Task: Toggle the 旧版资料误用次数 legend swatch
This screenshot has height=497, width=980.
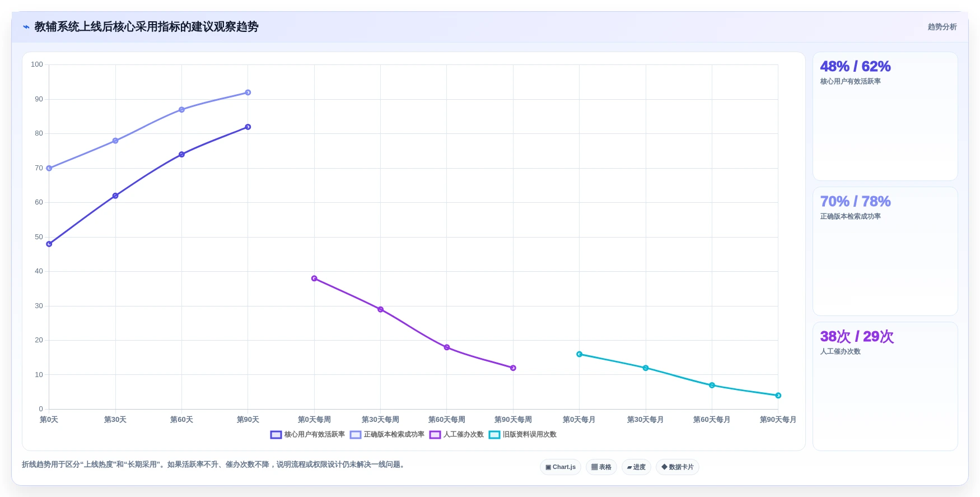Action: (x=494, y=435)
